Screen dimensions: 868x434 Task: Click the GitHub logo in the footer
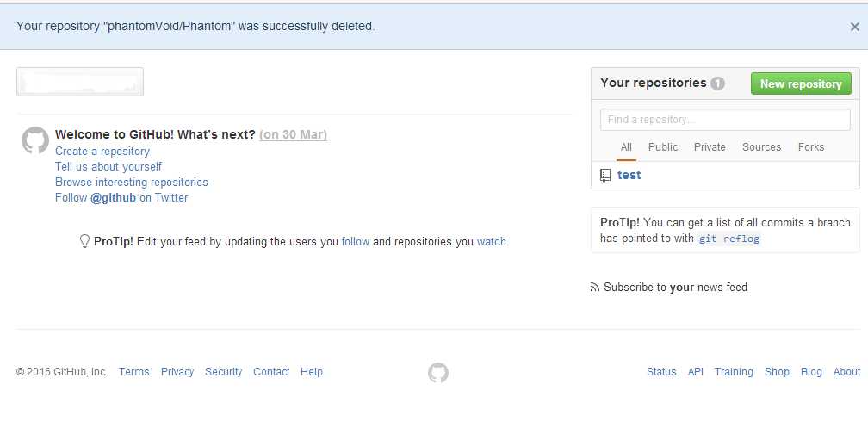coord(438,372)
